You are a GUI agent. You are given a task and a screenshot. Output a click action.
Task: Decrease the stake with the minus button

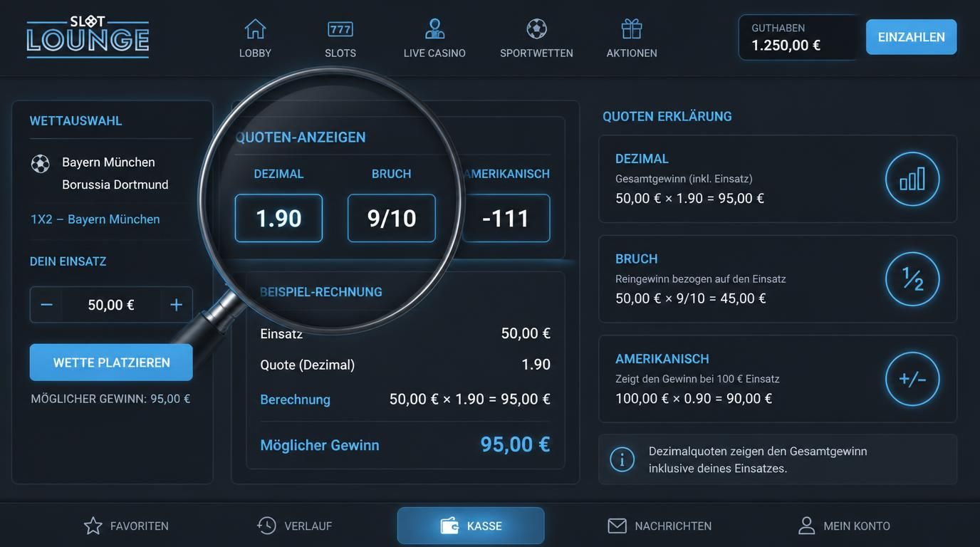46,305
